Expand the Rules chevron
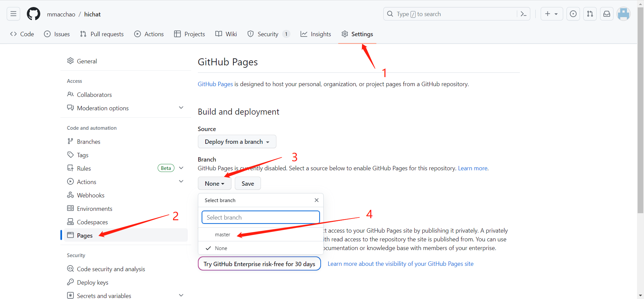 (x=181, y=168)
